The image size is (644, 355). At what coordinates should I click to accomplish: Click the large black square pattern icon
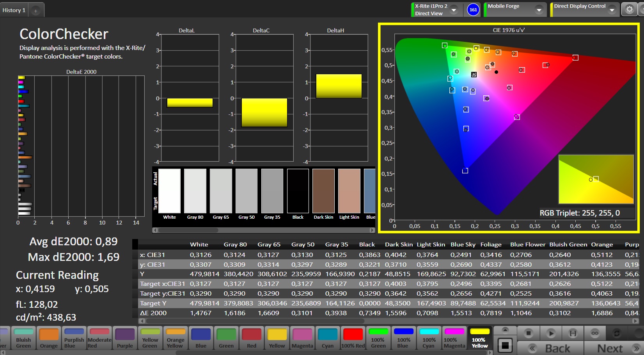[x=505, y=345]
